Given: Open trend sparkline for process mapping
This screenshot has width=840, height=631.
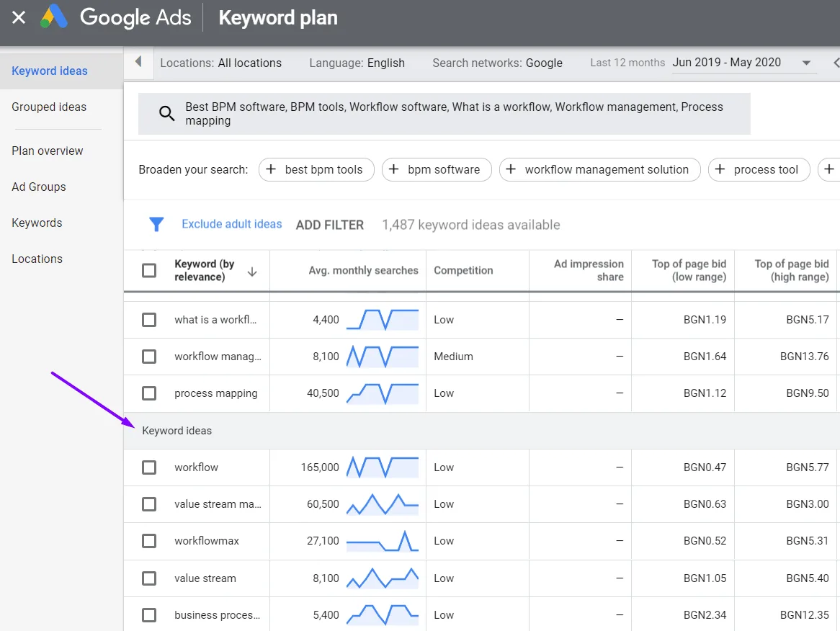Looking at the screenshot, I should 383,393.
